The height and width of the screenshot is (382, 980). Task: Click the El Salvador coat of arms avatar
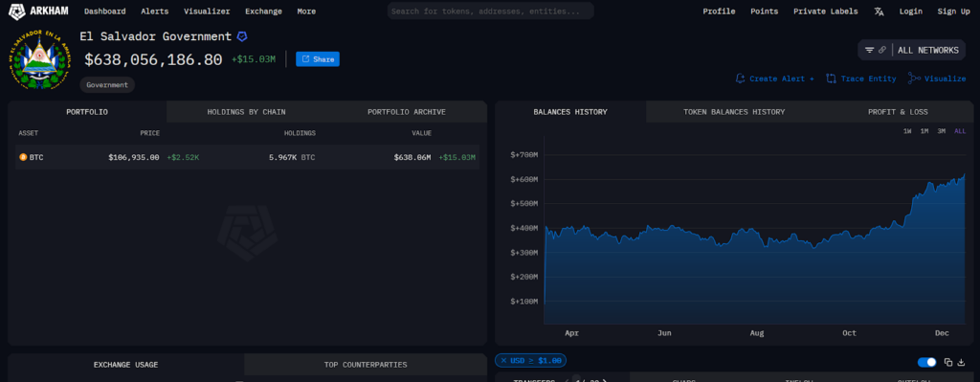[39, 60]
